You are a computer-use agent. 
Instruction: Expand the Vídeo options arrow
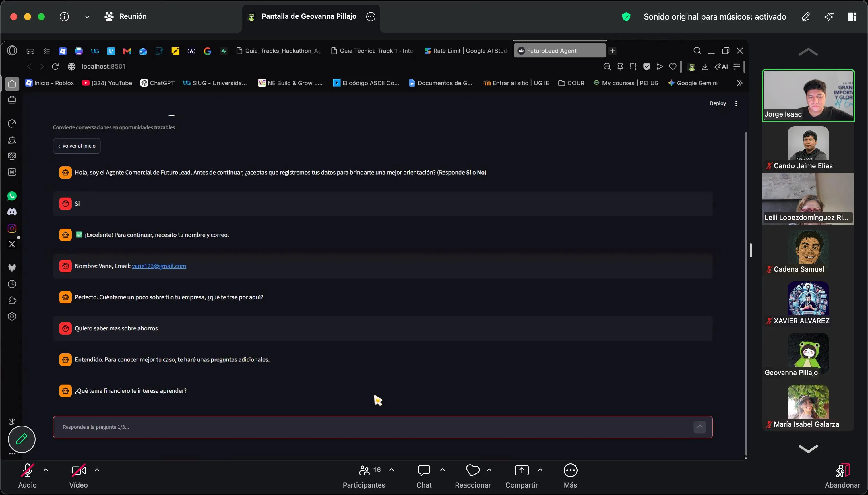[97, 470]
